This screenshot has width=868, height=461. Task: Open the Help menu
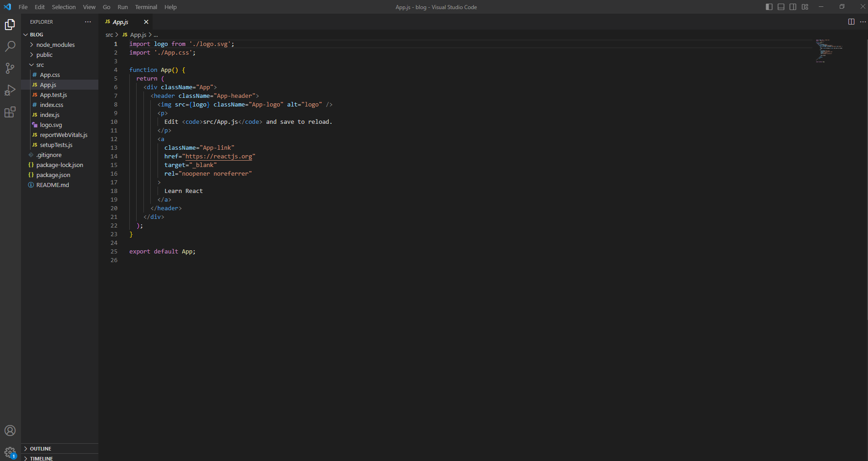tap(170, 7)
